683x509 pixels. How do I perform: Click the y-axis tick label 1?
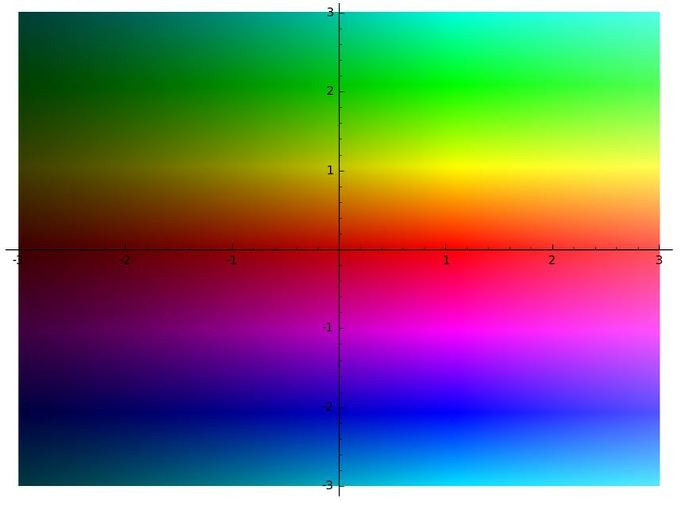[330, 171]
